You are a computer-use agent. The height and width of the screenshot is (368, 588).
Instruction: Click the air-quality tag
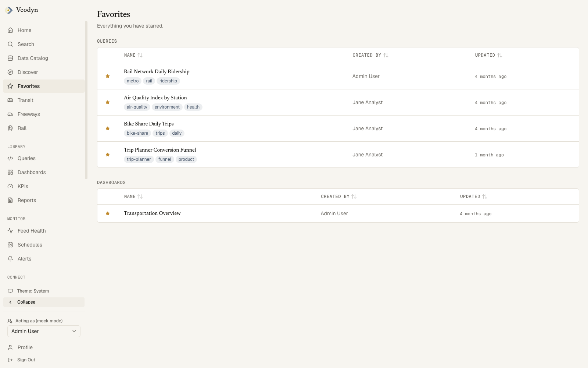137,107
